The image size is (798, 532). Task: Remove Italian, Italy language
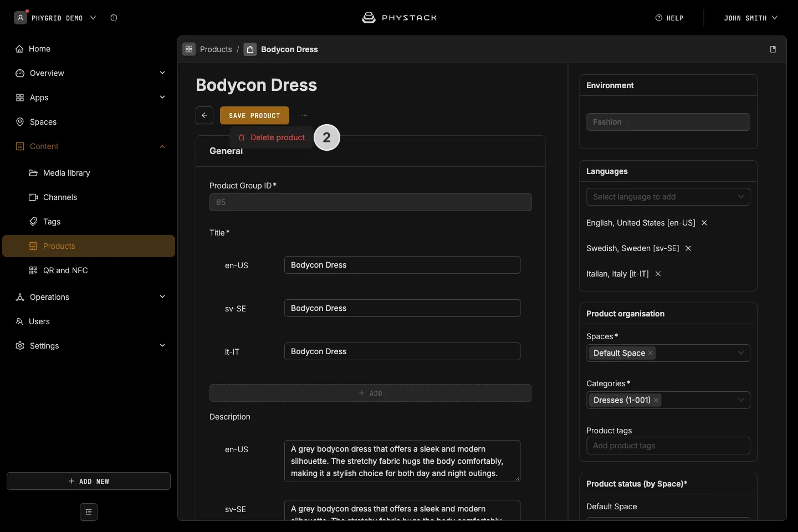click(658, 274)
